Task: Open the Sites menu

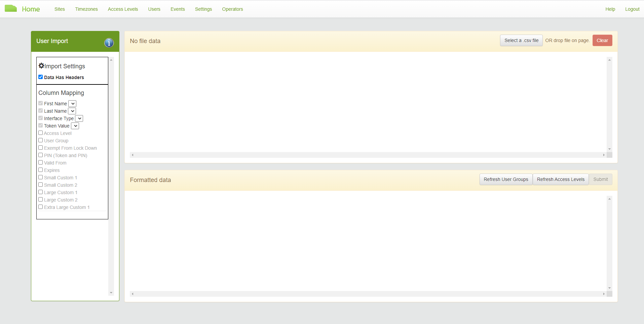Action: click(x=59, y=9)
